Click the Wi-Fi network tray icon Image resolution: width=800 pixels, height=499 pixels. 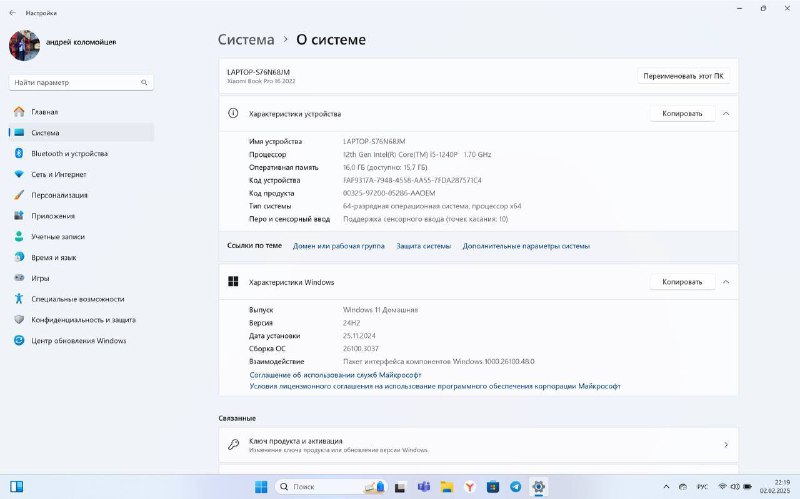(x=722, y=487)
